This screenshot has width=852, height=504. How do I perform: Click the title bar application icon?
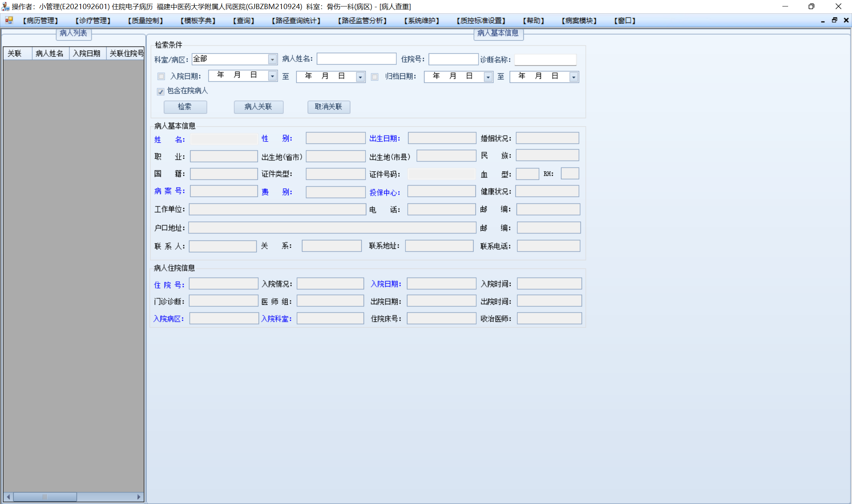click(x=5, y=6)
